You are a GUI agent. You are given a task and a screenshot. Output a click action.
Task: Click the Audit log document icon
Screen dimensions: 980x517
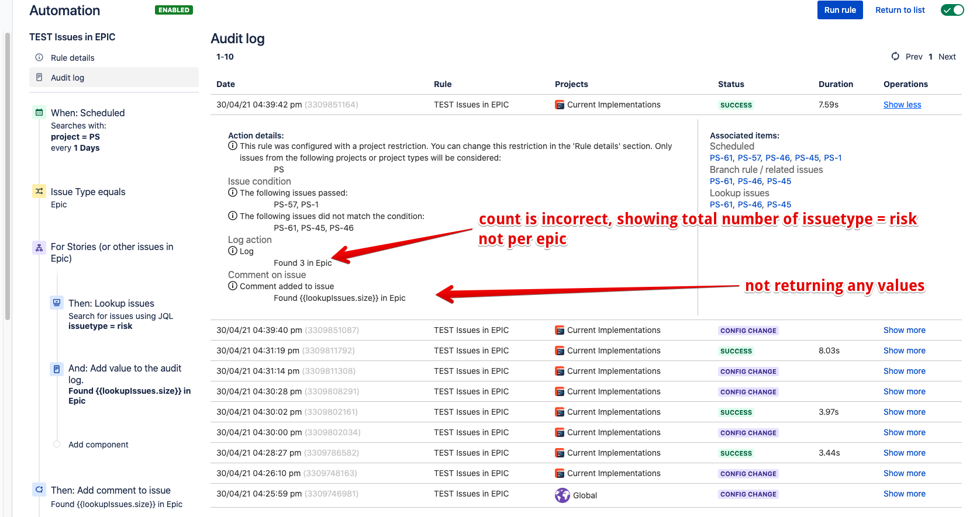[39, 77]
